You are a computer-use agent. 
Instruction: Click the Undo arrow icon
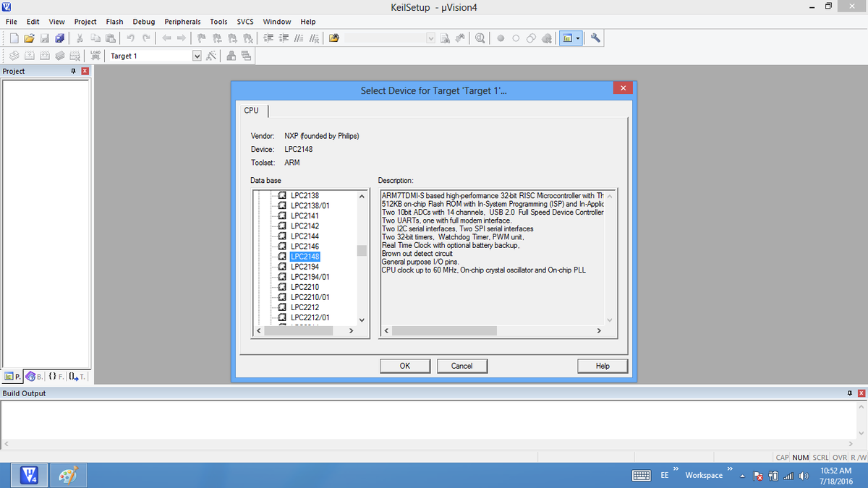click(x=131, y=38)
